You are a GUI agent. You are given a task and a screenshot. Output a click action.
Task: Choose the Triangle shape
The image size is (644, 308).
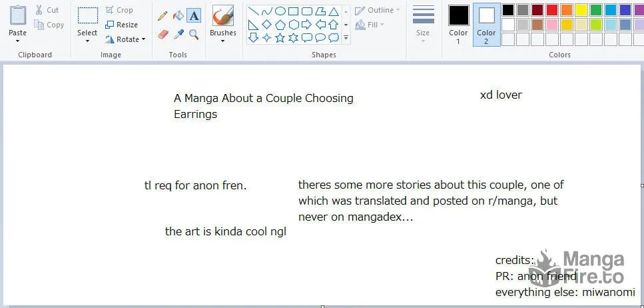coord(334,11)
